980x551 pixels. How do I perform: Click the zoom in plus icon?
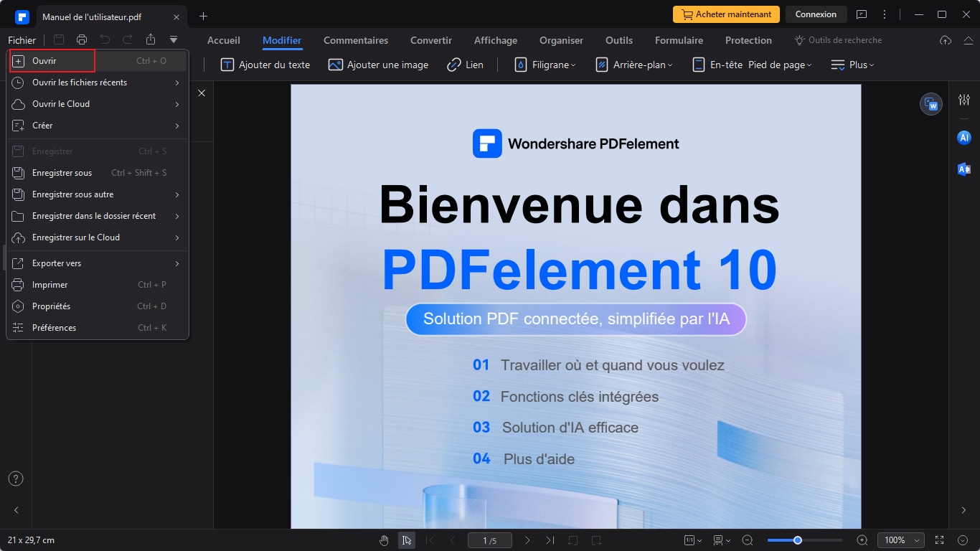pyautogui.click(x=862, y=540)
